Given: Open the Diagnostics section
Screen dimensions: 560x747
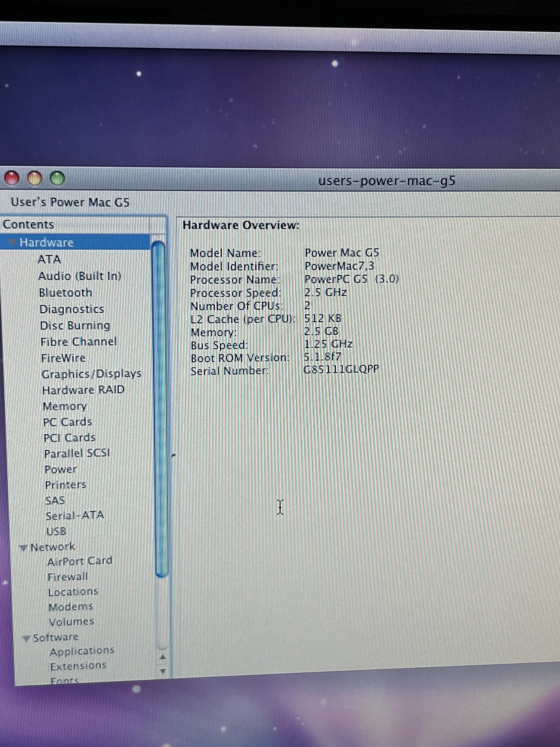Looking at the screenshot, I should pos(72,309).
